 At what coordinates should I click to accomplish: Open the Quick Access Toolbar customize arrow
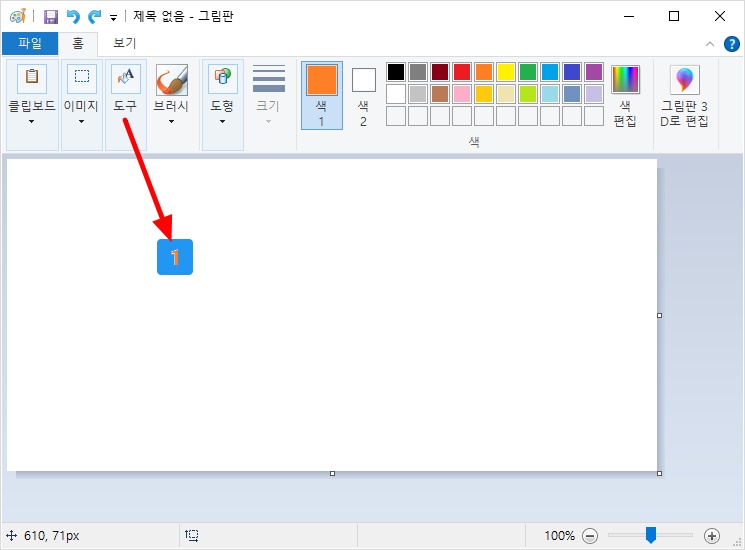point(113,18)
